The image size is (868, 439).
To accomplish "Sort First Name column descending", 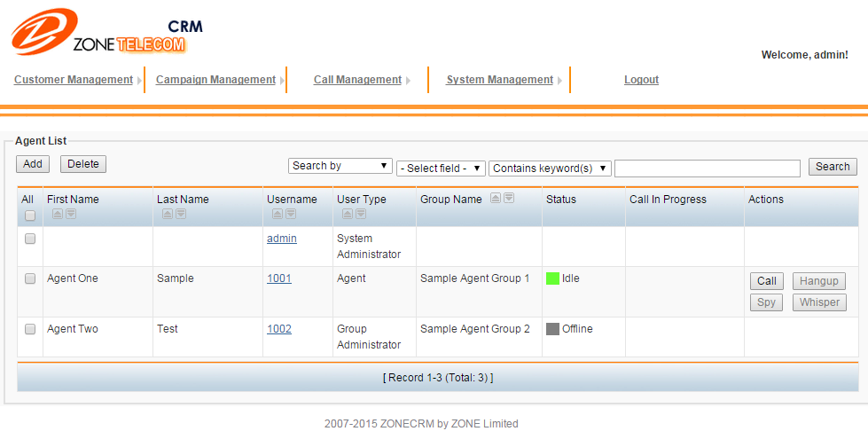I will [x=70, y=214].
